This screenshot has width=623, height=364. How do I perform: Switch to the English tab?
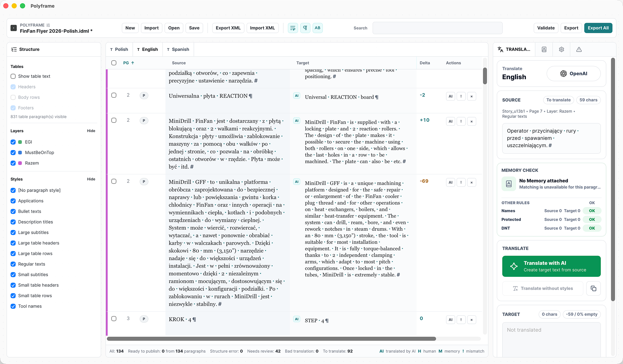(x=147, y=49)
